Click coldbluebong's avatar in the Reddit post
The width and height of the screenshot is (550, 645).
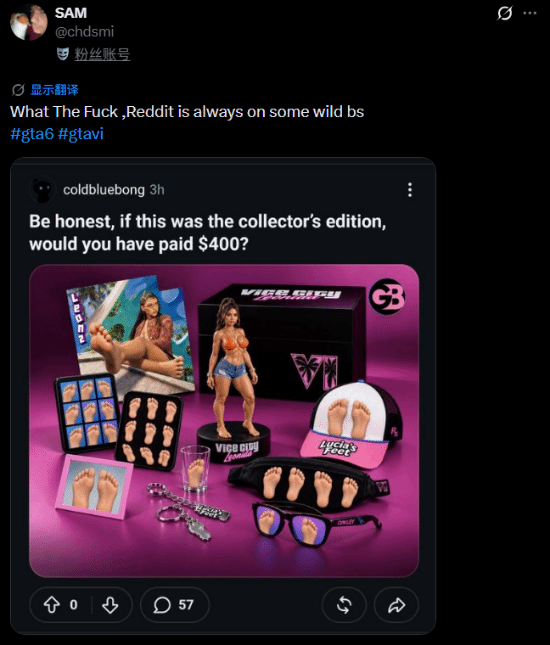tap(42, 190)
